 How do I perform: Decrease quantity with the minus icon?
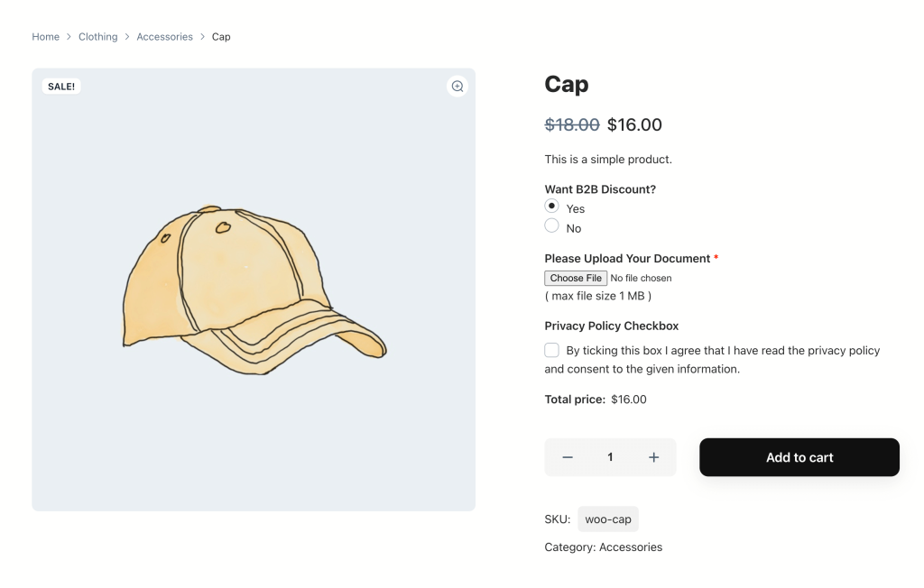pos(568,457)
